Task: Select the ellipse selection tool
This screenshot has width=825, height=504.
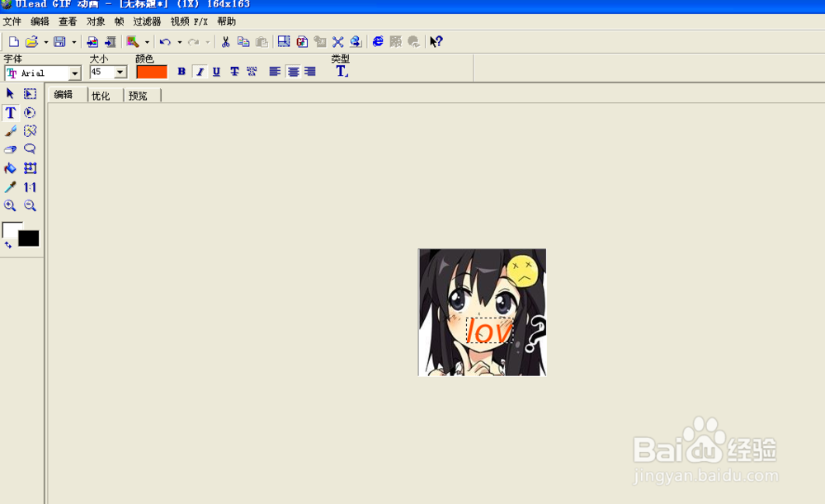Action: pos(30,112)
